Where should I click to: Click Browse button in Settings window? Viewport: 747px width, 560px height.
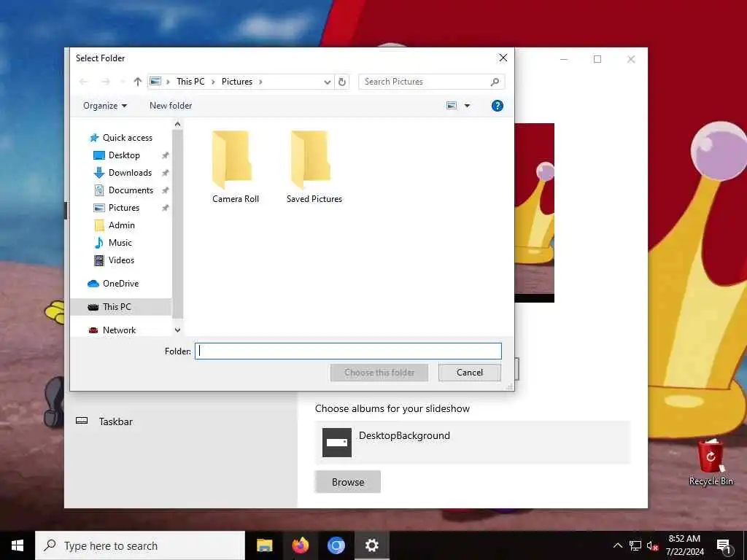pos(348,483)
